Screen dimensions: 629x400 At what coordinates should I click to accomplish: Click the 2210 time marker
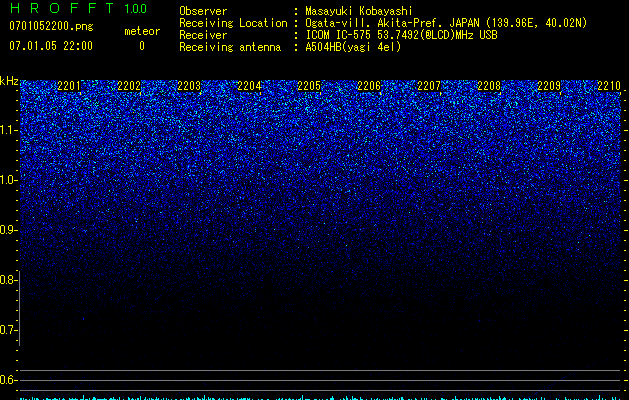609,86
